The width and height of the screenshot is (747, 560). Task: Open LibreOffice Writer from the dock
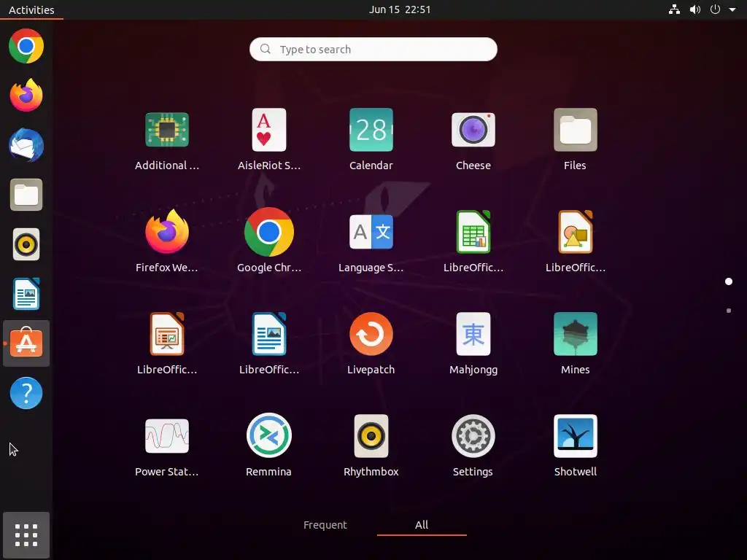tap(26, 294)
